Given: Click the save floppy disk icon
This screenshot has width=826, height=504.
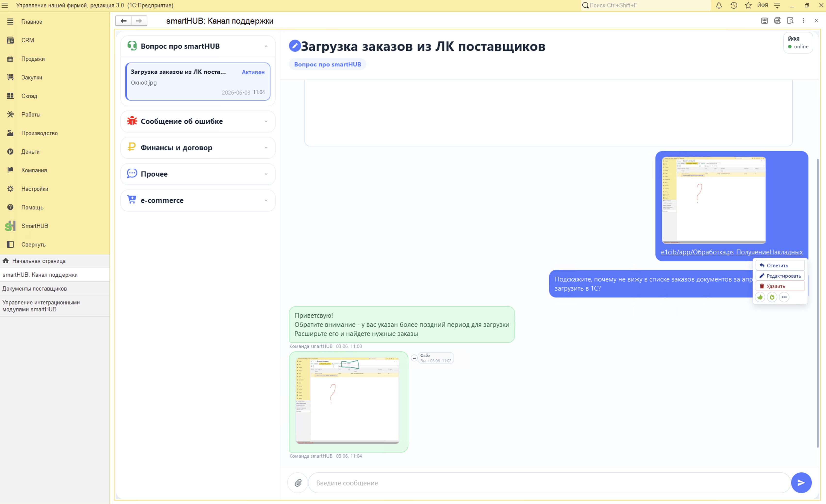Looking at the screenshot, I should 764,21.
